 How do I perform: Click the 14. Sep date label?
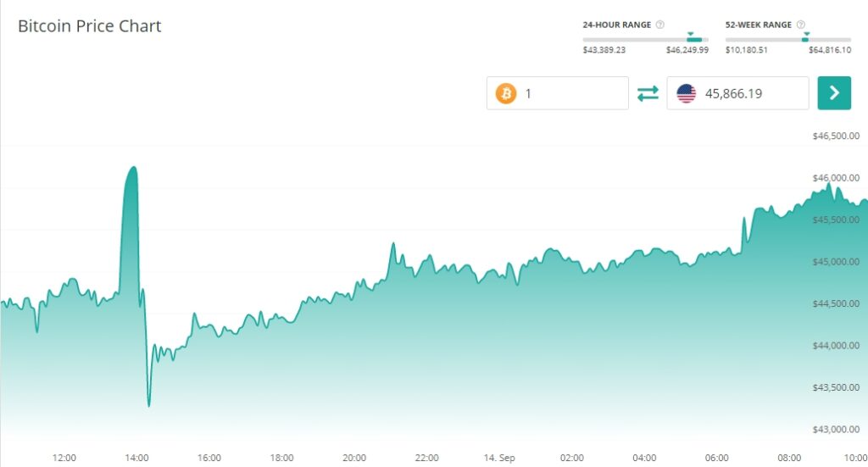pos(500,458)
